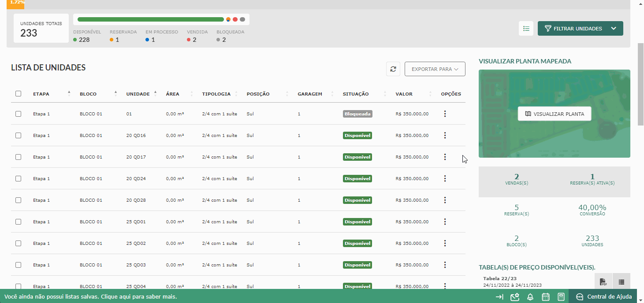Open options menu for unit 20 QD24
The width and height of the screenshot is (644, 303).
point(445,178)
